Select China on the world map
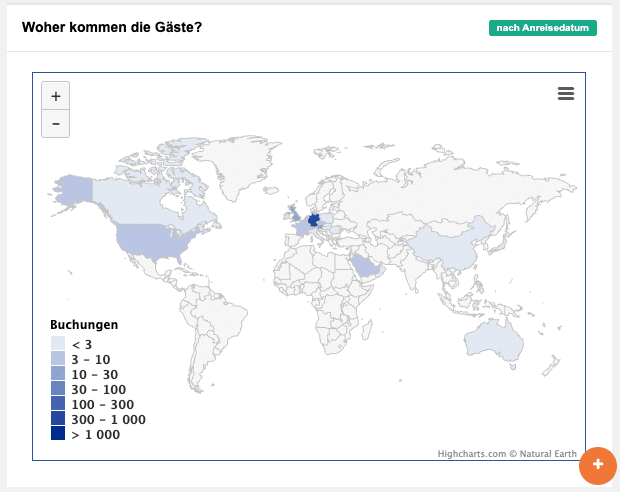The image size is (620, 492). (447, 244)
